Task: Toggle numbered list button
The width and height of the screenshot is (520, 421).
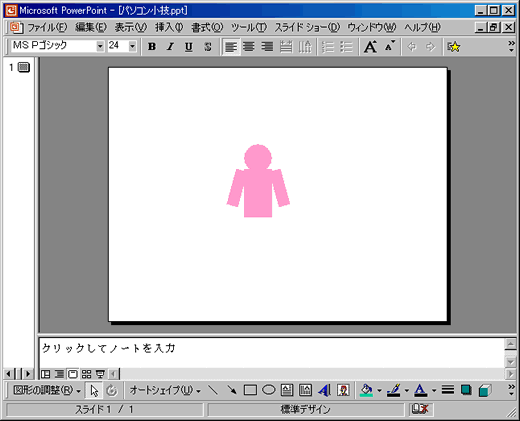Action: point(328,47)
